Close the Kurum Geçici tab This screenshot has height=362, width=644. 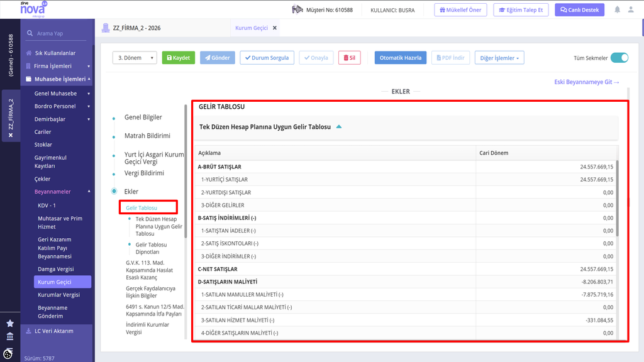click(275, 28)
